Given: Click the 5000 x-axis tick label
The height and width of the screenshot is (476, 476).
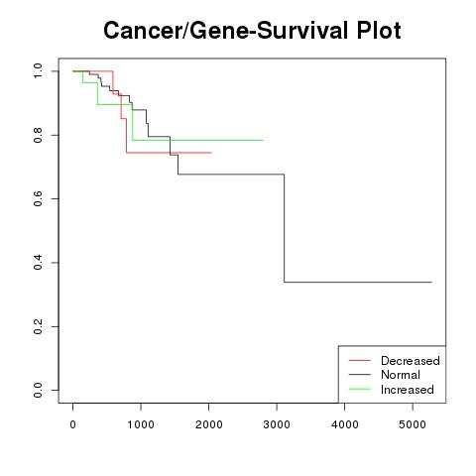Looking at the screenshot, I should point(413,424).
